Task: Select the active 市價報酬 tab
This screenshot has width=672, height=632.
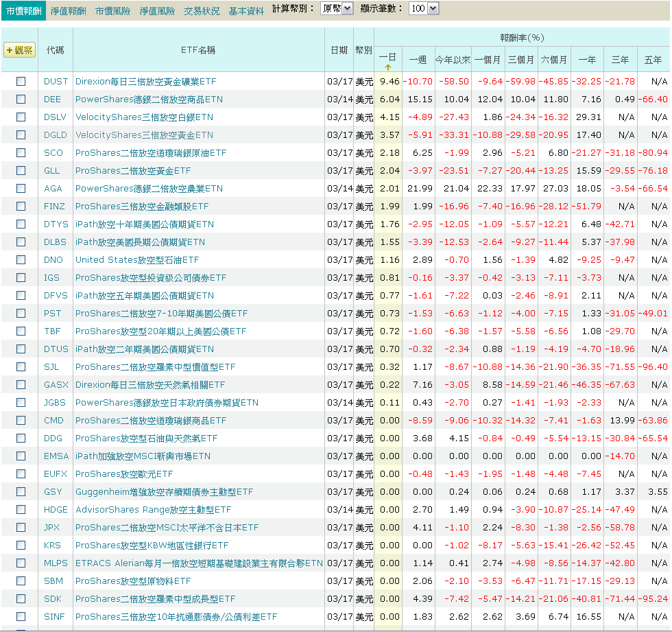Action: click(23, 11)
